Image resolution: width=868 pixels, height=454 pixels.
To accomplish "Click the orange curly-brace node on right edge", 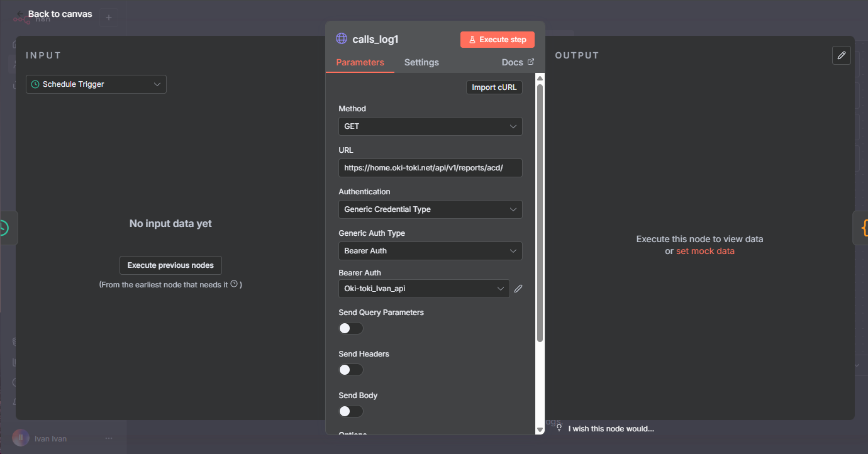I will tap(863, 228).
